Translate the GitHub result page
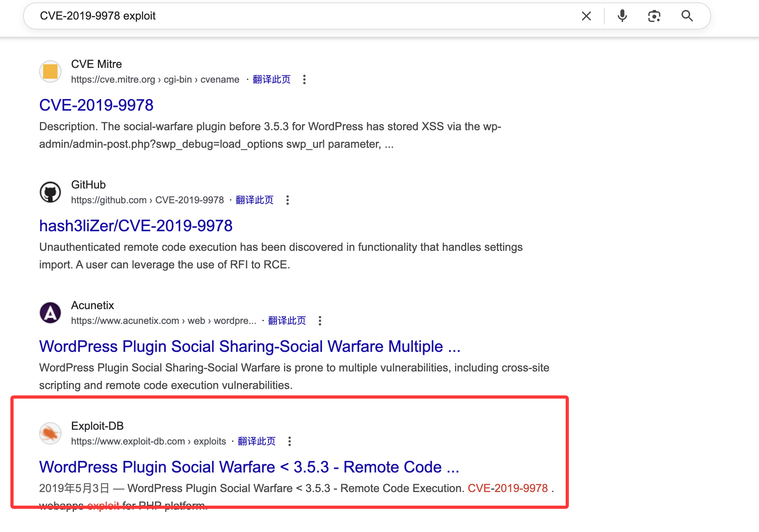759x532 pixels. pyautogui.click(x=254, y=200)
